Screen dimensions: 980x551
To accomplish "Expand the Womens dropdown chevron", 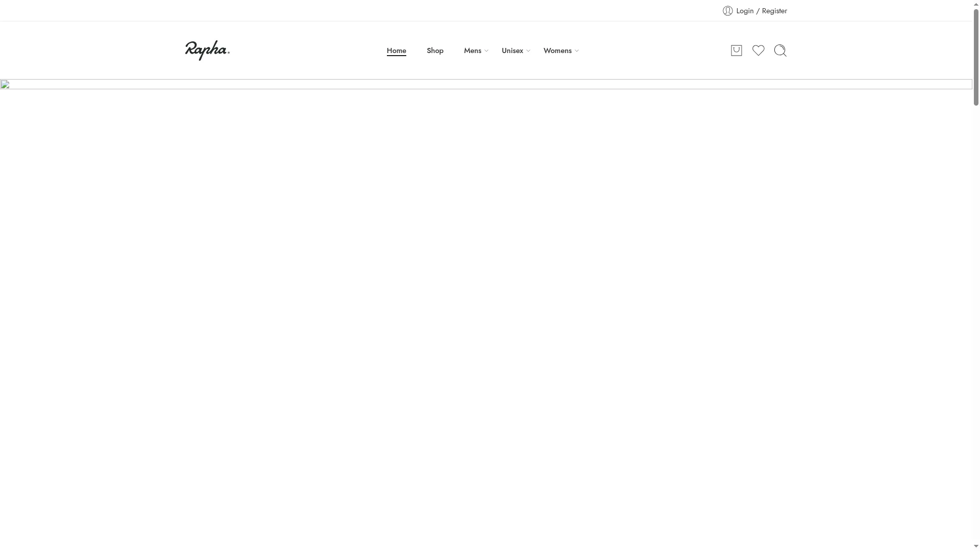I will coord(577,51).
